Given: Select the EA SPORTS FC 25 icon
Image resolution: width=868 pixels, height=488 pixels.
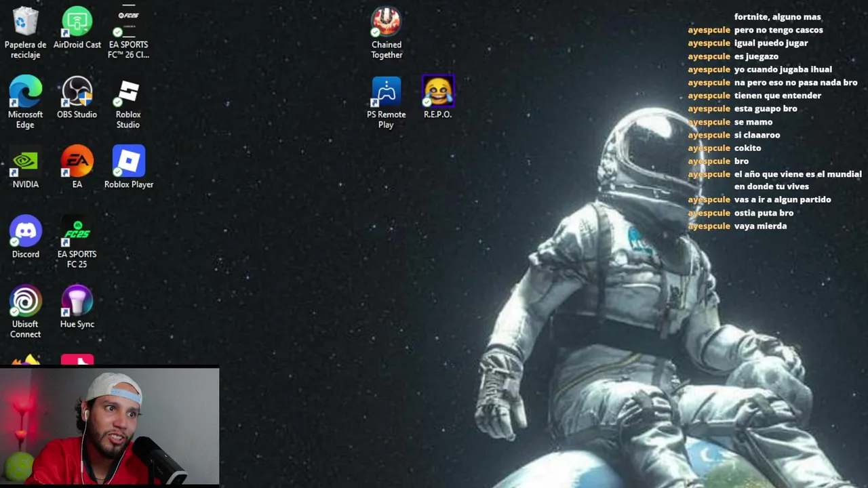Looking at the screenshot, I should [77, 242].
